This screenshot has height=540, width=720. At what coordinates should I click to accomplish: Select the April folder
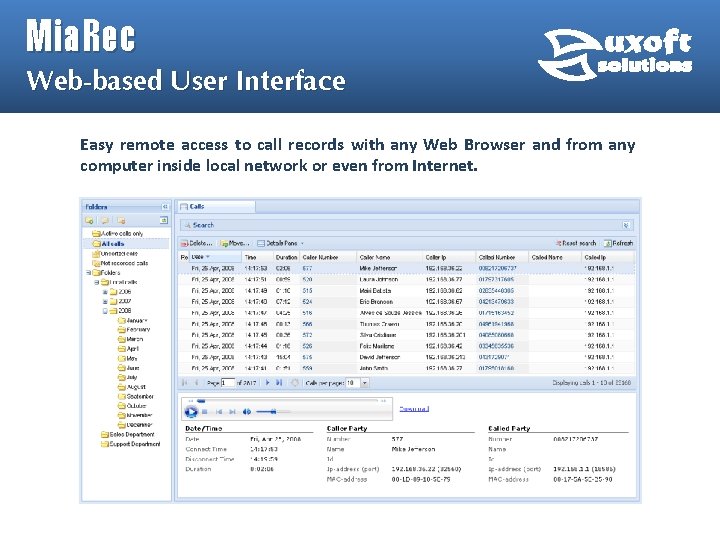(x=128, y=349)
